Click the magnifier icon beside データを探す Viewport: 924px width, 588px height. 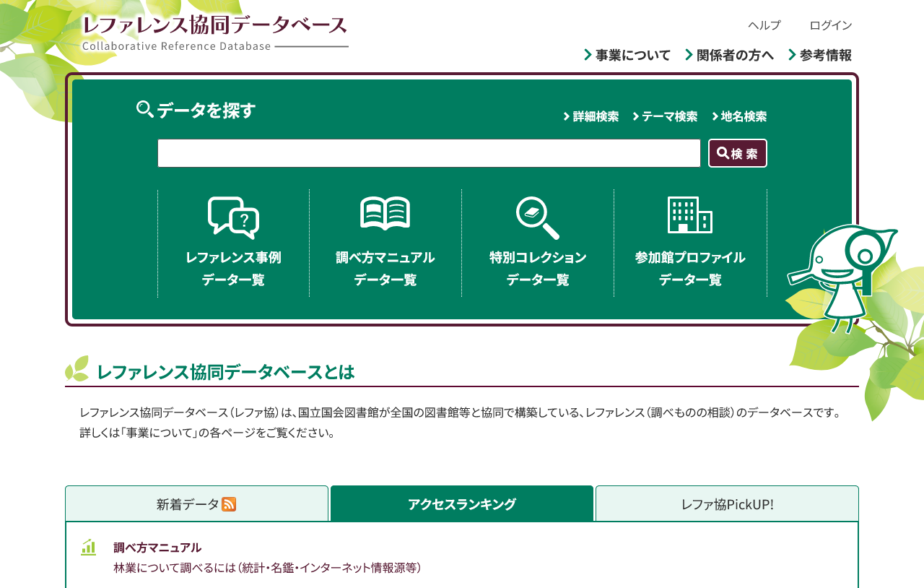pyautogui.click(x=144, y=109)
